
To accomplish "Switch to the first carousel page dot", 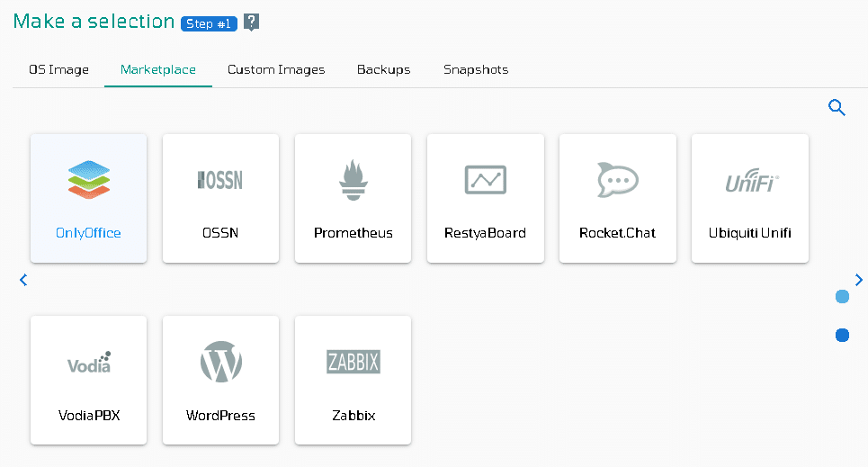I will tap(842, 296).
